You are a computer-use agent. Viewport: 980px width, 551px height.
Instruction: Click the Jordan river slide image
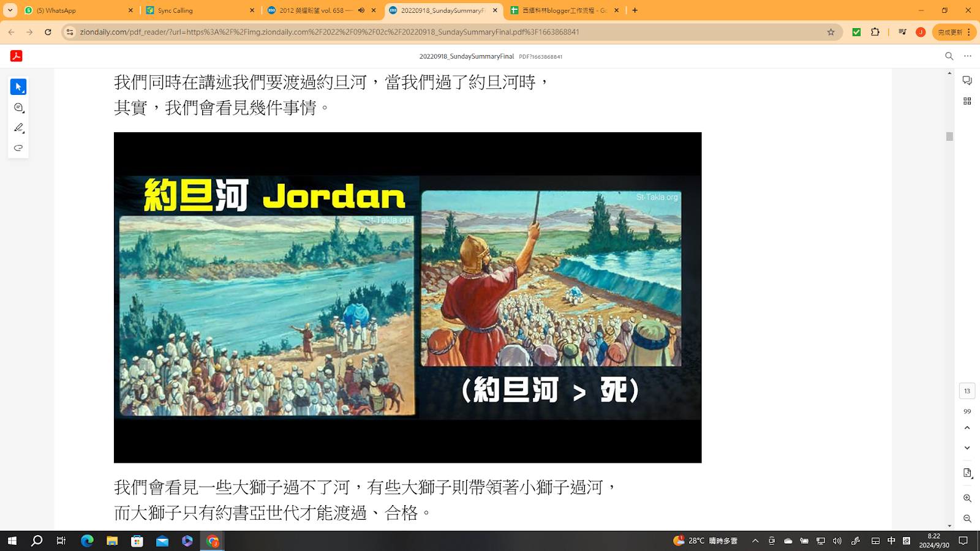[x=407, y=298]
